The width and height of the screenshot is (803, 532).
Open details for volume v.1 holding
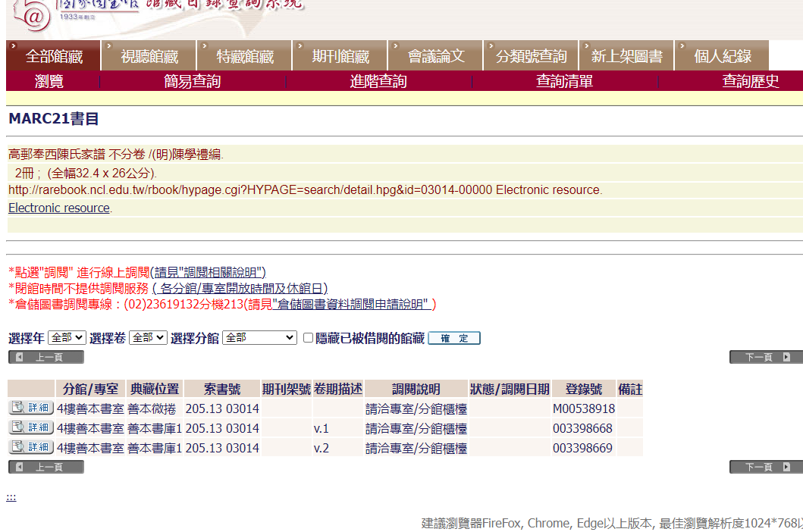pos(30,428)
